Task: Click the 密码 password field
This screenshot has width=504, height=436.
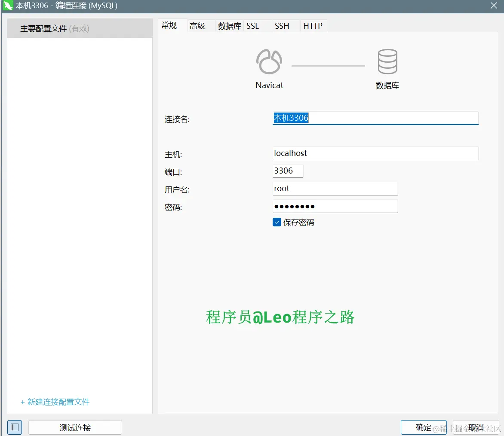Action: coord(335,206)
